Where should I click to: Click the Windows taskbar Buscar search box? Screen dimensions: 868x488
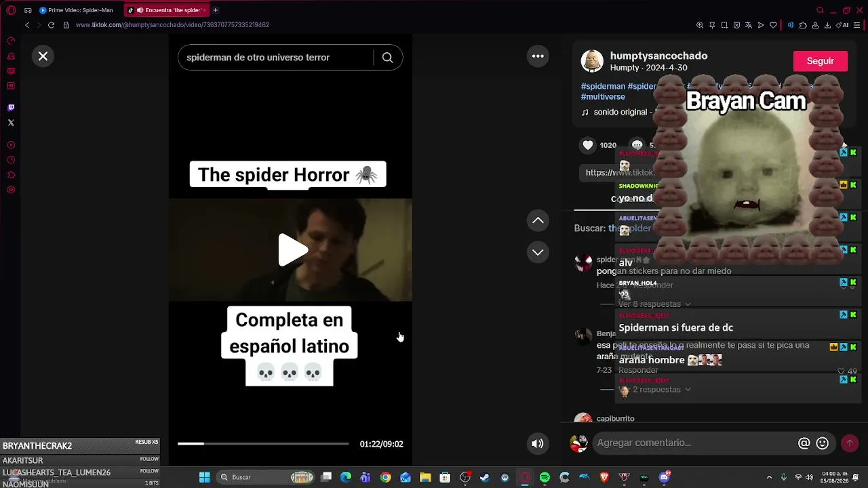coord(266,477)
